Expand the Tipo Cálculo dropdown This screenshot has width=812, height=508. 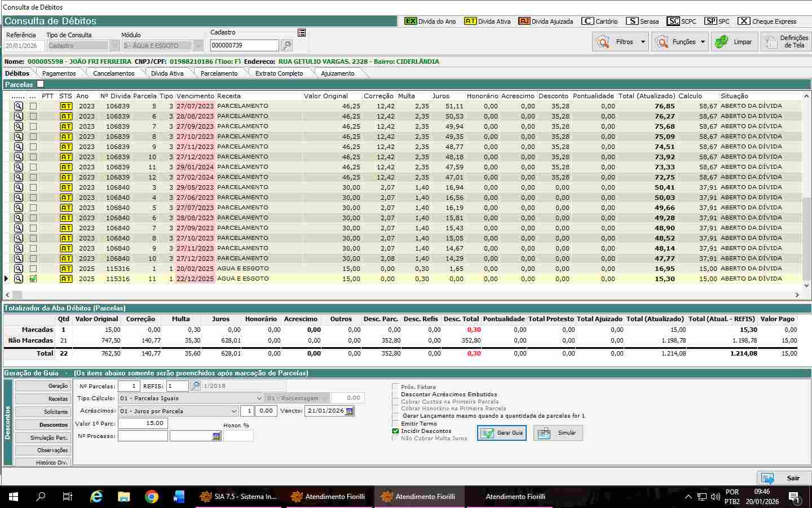[x=259, y=398]
